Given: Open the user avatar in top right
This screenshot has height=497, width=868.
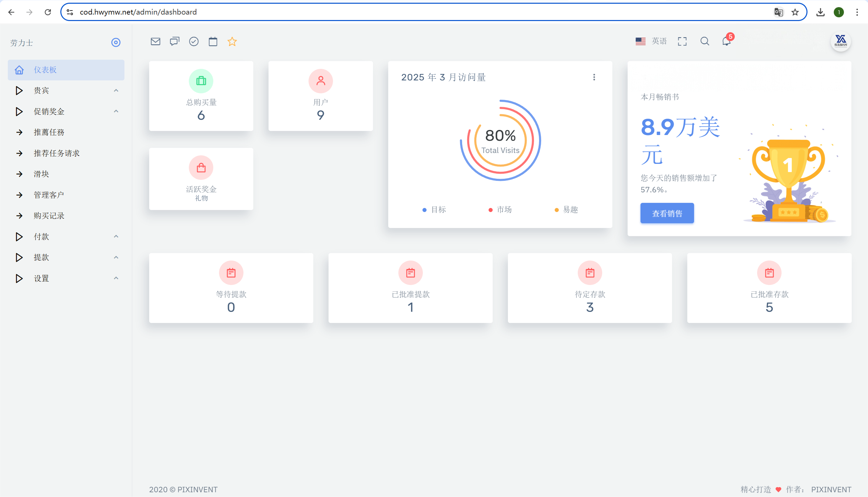Looking at the screenshot, I should [x=841, y=42].
